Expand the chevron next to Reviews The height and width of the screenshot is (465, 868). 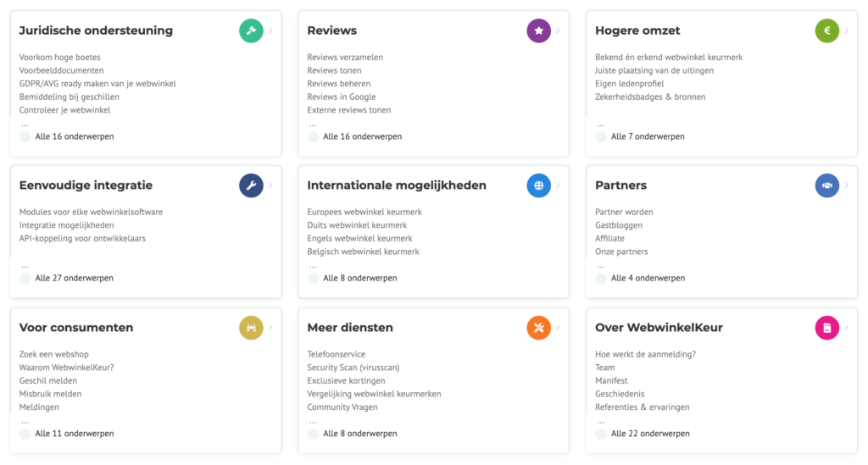[559, 31]
